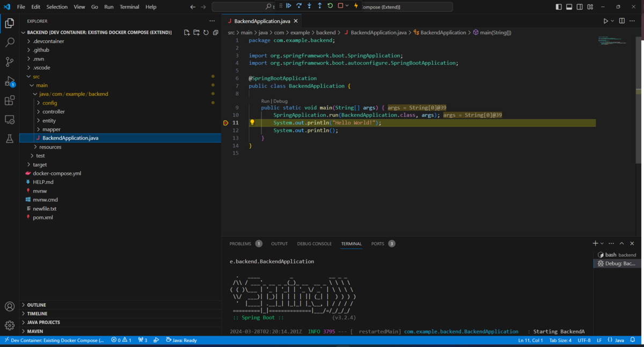The width and height of the screenshot is (644, 347).
Task: Go back using the navigation arrow
Action: click(193, 7)
